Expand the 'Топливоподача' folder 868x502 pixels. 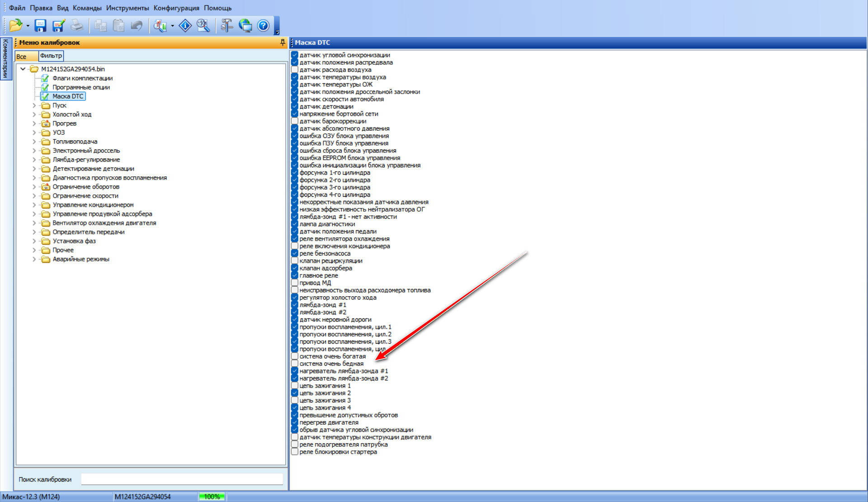tap(34, 142)
